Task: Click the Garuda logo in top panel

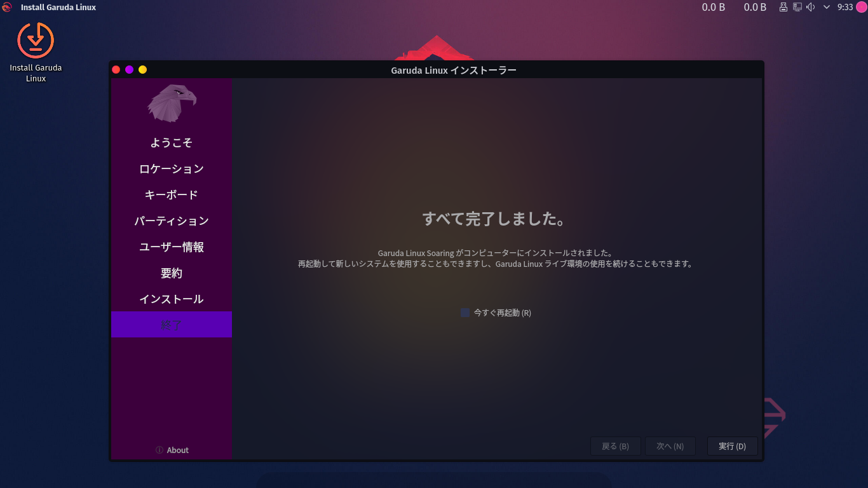Action: click(x=7, y=8)
